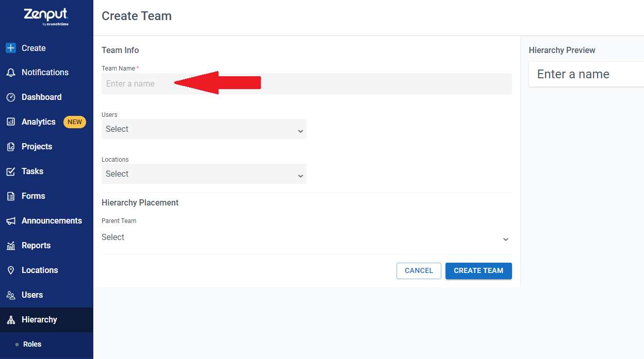This screenshot has width=644, height=359.
Task: Click the Team Info heading
Action: pos(120,50)
